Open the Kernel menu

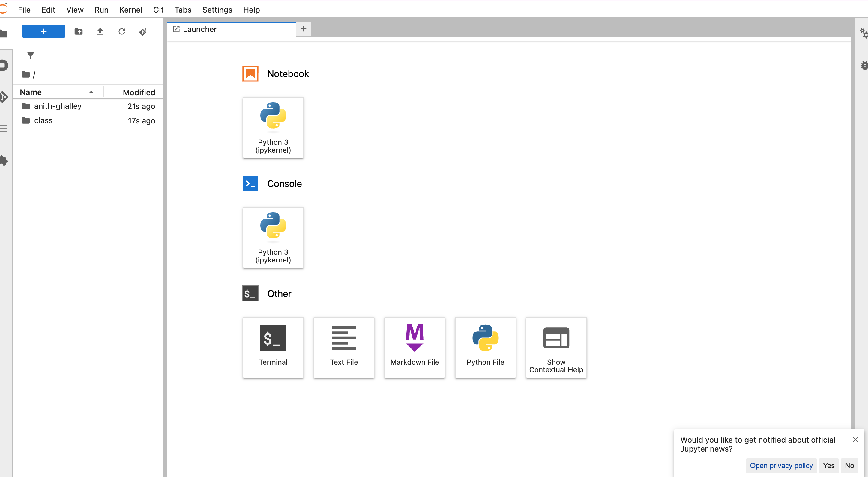coord(130,10)
